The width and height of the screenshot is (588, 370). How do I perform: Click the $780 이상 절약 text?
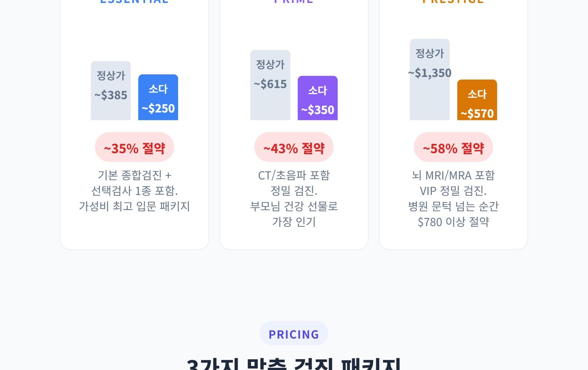pos(453,222)
